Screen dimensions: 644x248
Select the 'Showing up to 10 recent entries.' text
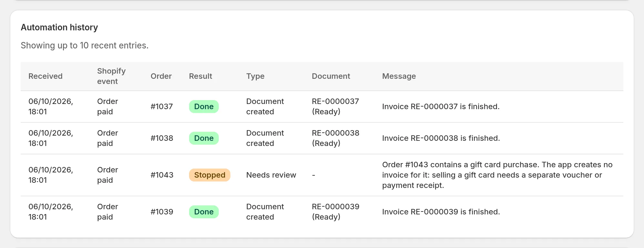pyautogui.click(x=85, y=46)
